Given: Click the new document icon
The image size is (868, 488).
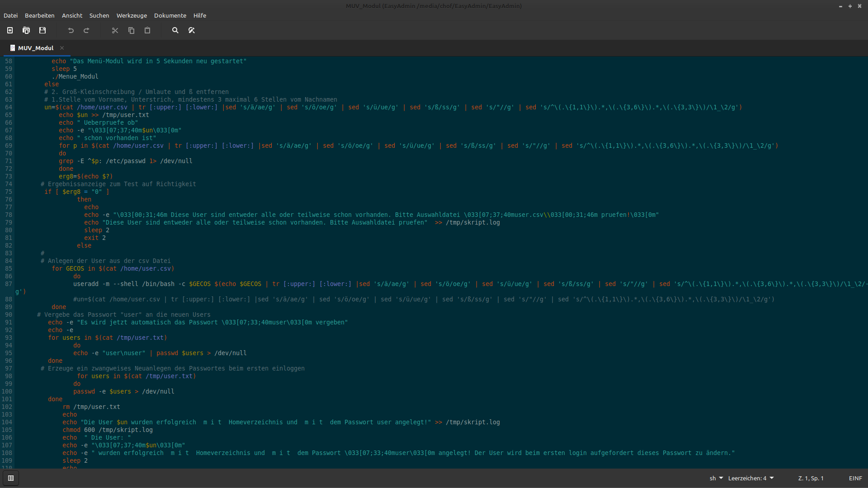Looking at the screenshot, I should coord(10,30).
